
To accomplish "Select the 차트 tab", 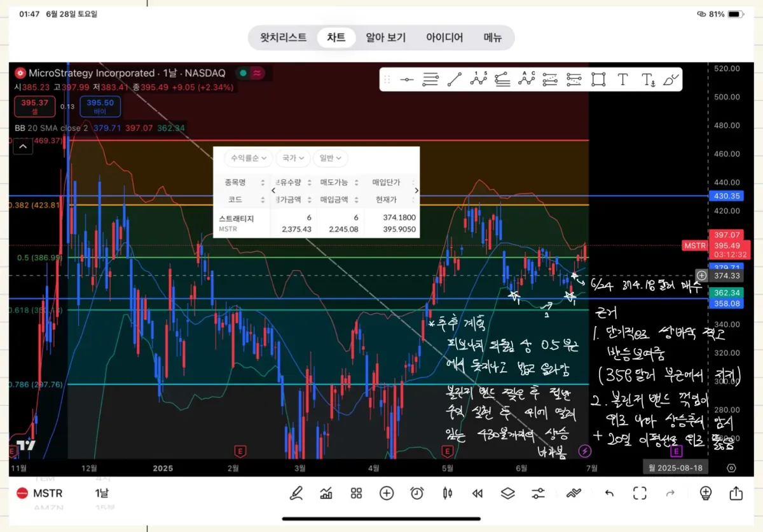I will pos(336,38).
